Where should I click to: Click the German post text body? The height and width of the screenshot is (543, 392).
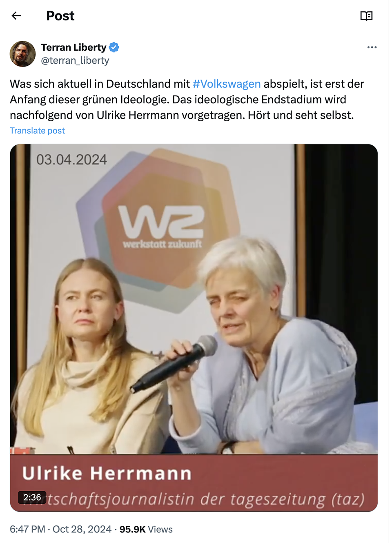[187, 99]
